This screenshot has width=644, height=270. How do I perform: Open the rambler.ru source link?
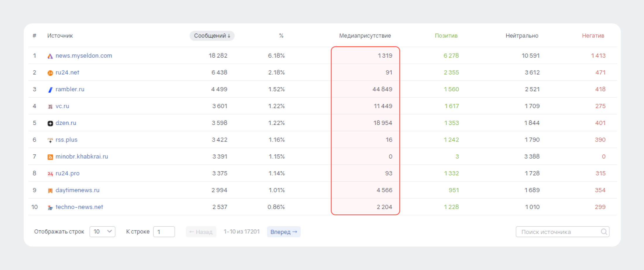(x=70, y=89)
